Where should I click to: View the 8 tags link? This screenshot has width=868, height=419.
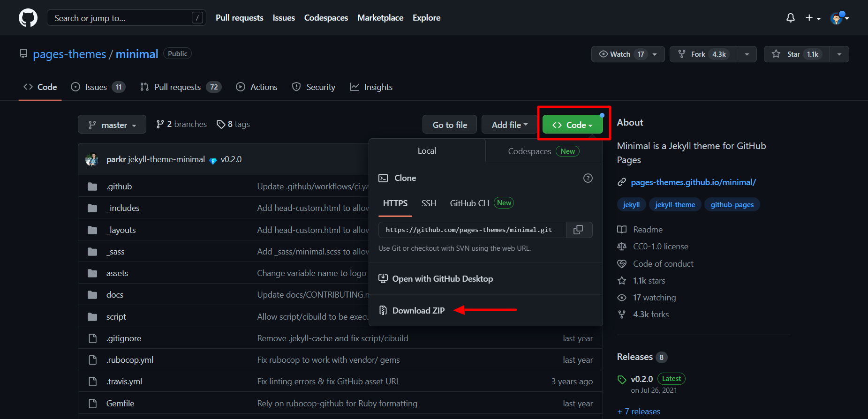point(233,124)
